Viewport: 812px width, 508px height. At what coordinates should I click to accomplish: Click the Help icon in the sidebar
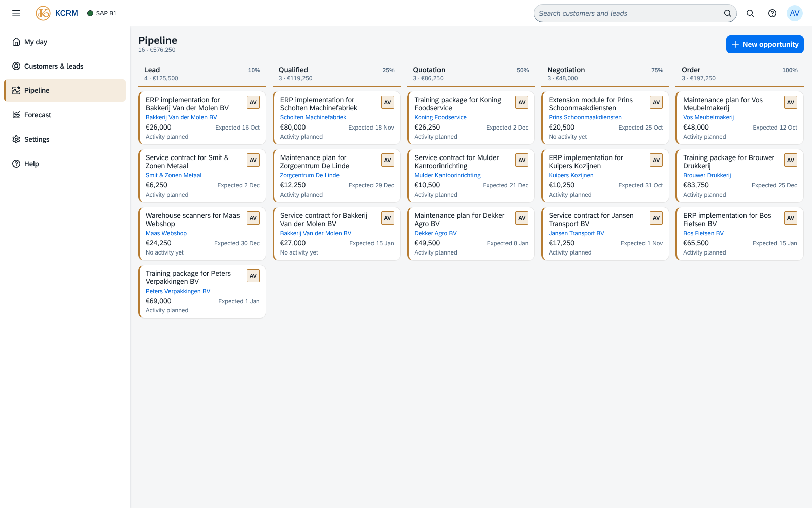pyautogui.click(x=16, y=164)
